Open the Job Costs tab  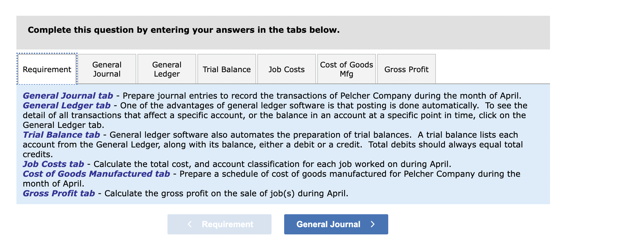(x=286, y=69)
